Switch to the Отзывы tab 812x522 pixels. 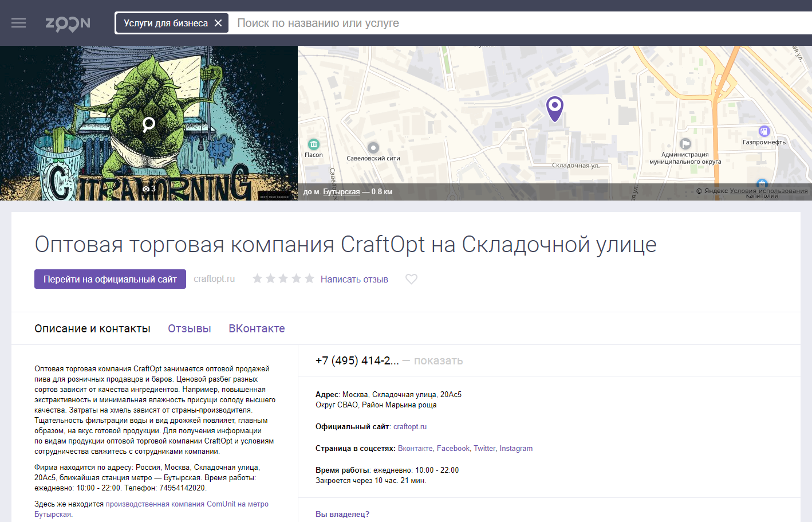[x=189, y=328]
